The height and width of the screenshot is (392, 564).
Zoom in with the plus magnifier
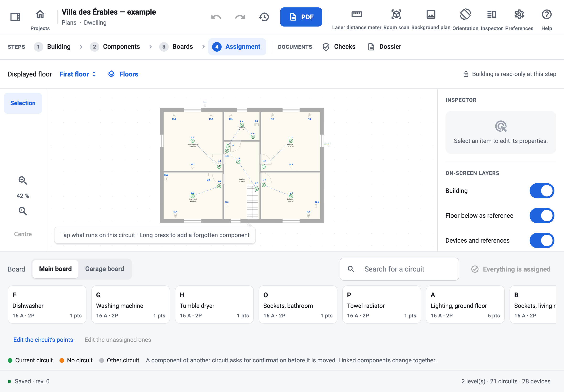coord(23,211)
